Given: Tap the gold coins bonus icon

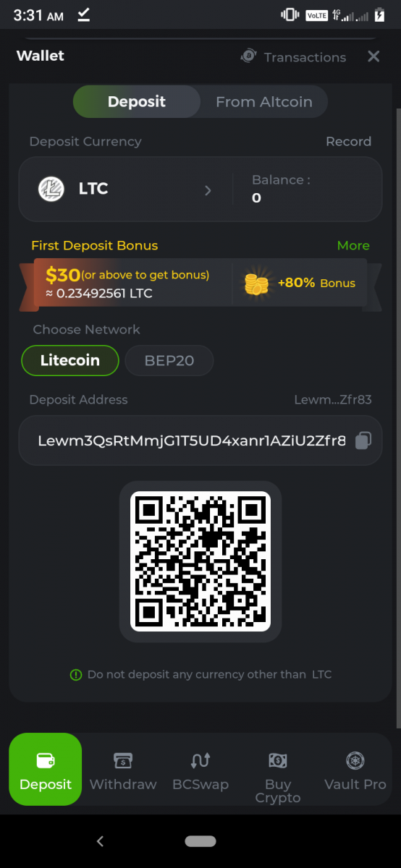Looking at the screenshot, I should pos(256,283).
